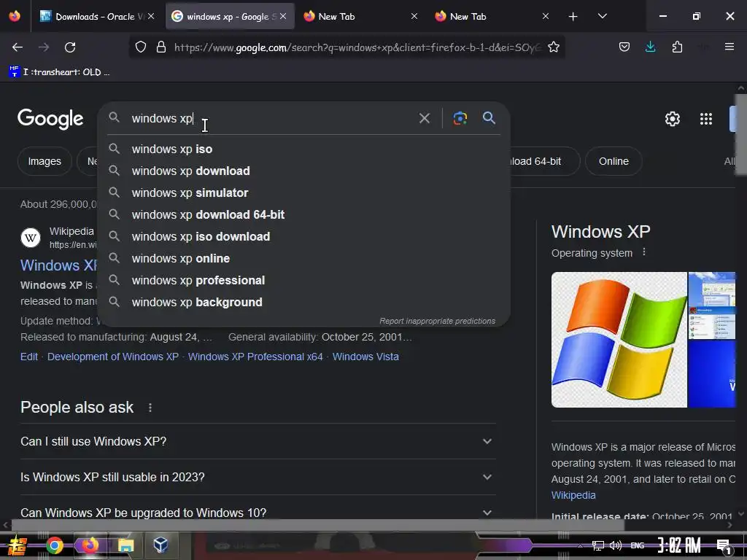This screenshot has height=560, width=747.
Task: Choose suggestion windows xp professional
Action: point(304,281)
